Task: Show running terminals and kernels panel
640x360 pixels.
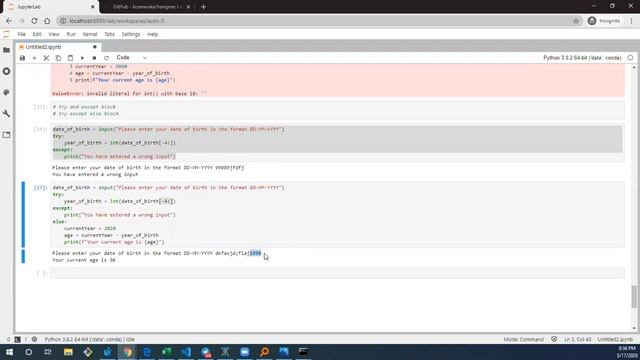Action: tap(7, 71)
